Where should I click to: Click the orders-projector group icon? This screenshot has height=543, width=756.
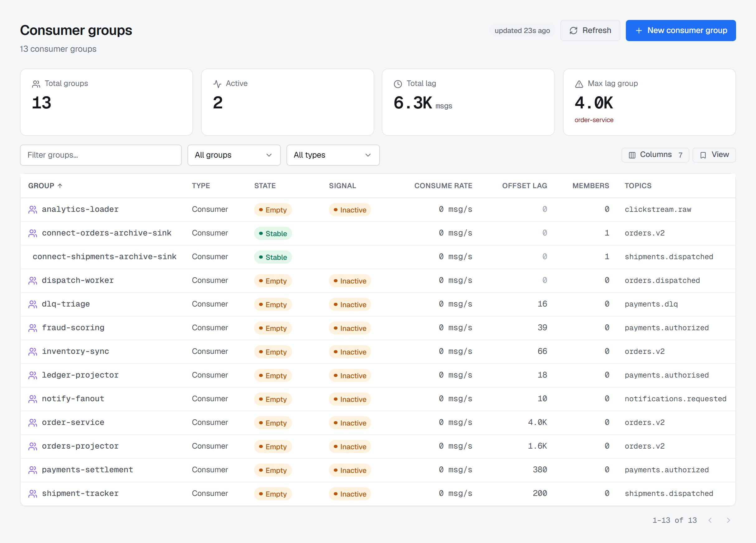point(33,446)
